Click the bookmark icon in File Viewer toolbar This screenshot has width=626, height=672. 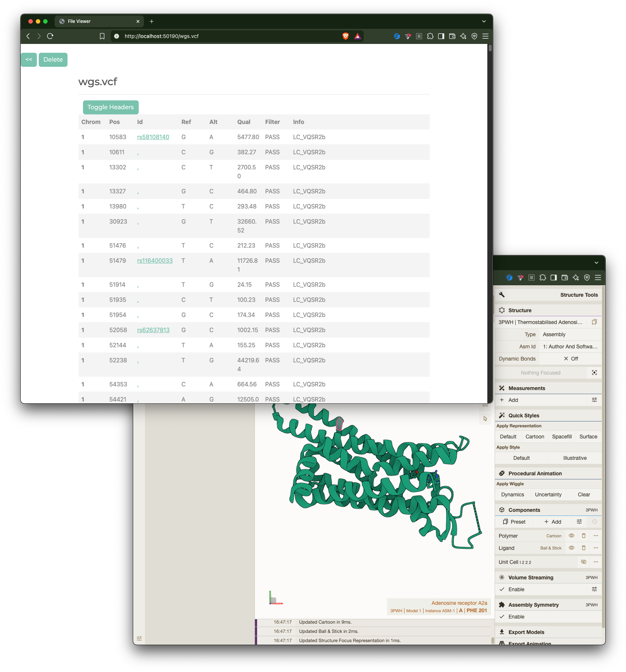click(x=102, y=36)
